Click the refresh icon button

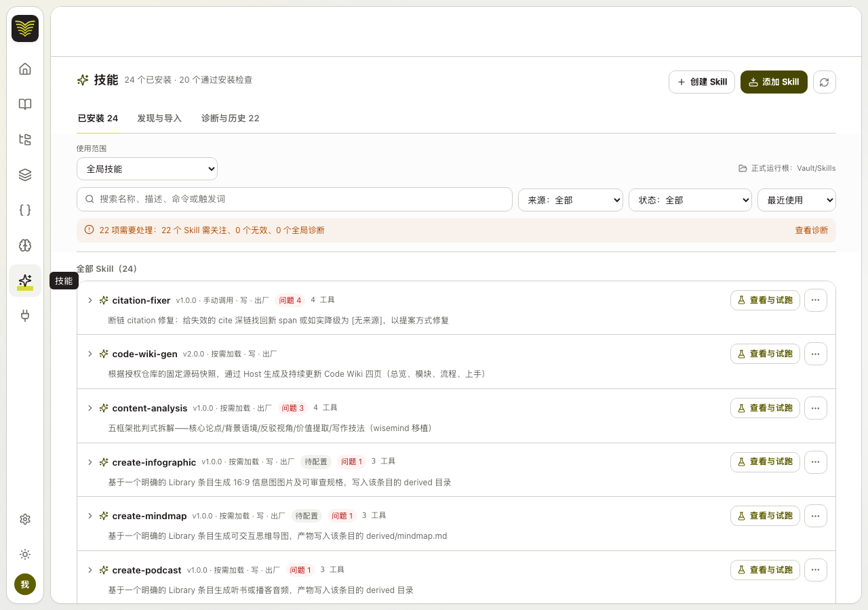click(825, 82)
